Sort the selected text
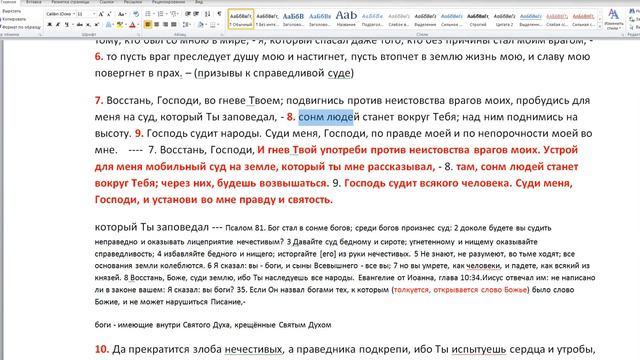This screenshot has width=640, height=360. pos(207,14)
